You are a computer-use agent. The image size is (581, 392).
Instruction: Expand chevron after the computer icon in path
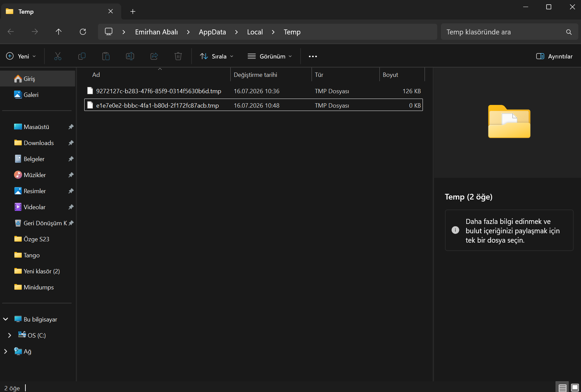coord(124,32)
